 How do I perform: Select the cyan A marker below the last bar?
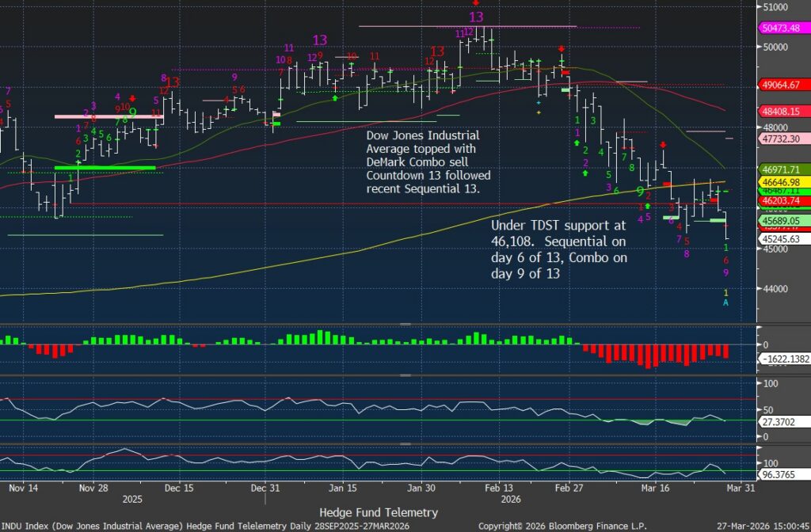click(x=726, y=302)
